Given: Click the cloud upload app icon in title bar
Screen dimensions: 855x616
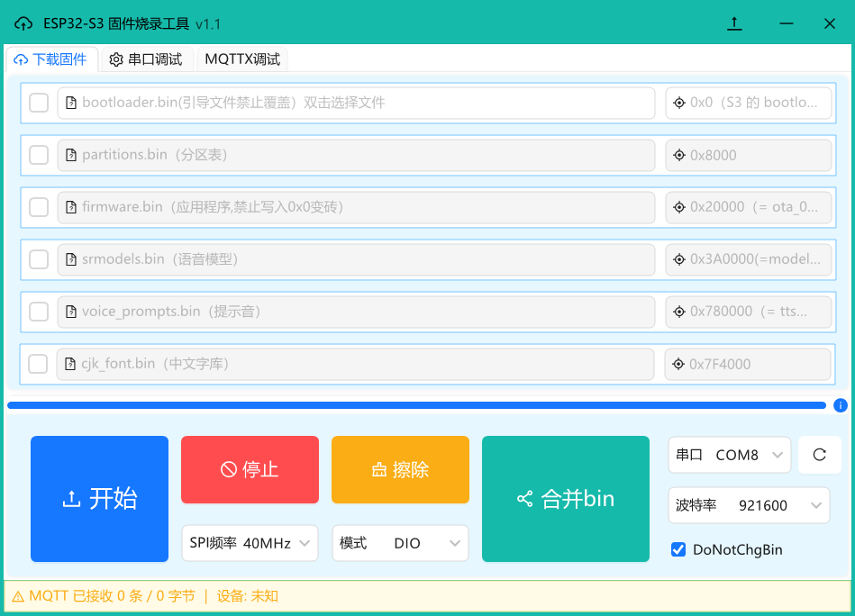Looking at the screenshot, I should click(x=23, y=24).
